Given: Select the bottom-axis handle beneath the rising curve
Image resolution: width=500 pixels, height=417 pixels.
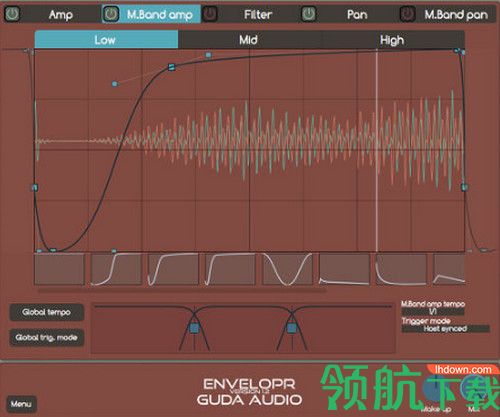Looking at the screenshot, I should tap(114, 251).
